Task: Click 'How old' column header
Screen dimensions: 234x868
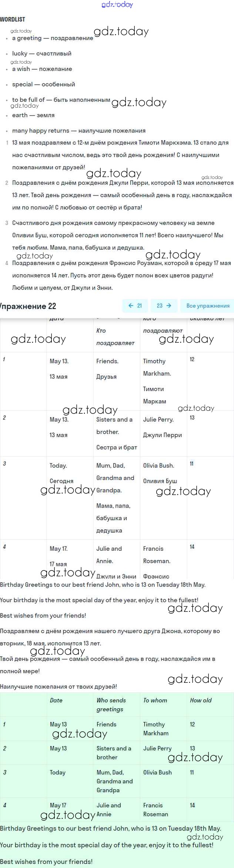Action: click(x=201, y=700)
